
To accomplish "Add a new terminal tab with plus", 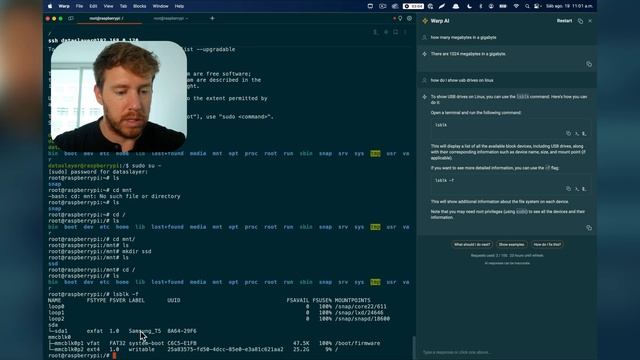I will pos(212,18).
